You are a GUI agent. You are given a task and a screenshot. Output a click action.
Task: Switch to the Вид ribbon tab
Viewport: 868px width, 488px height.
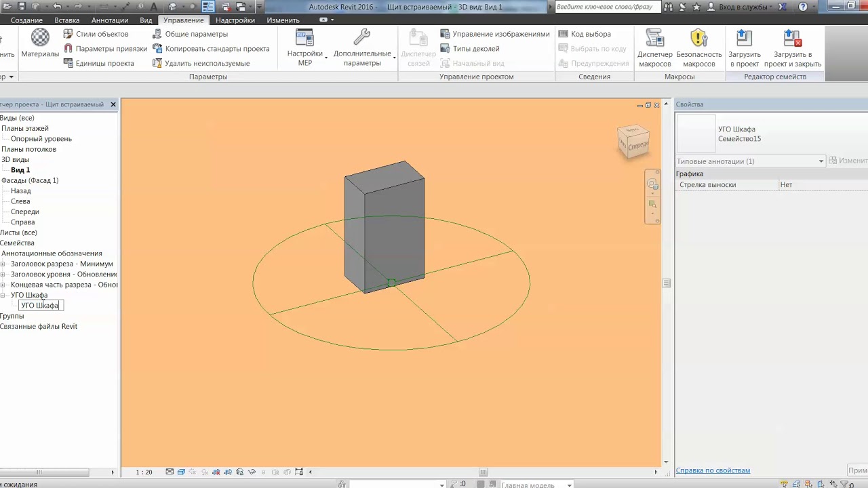click(146, 20)
